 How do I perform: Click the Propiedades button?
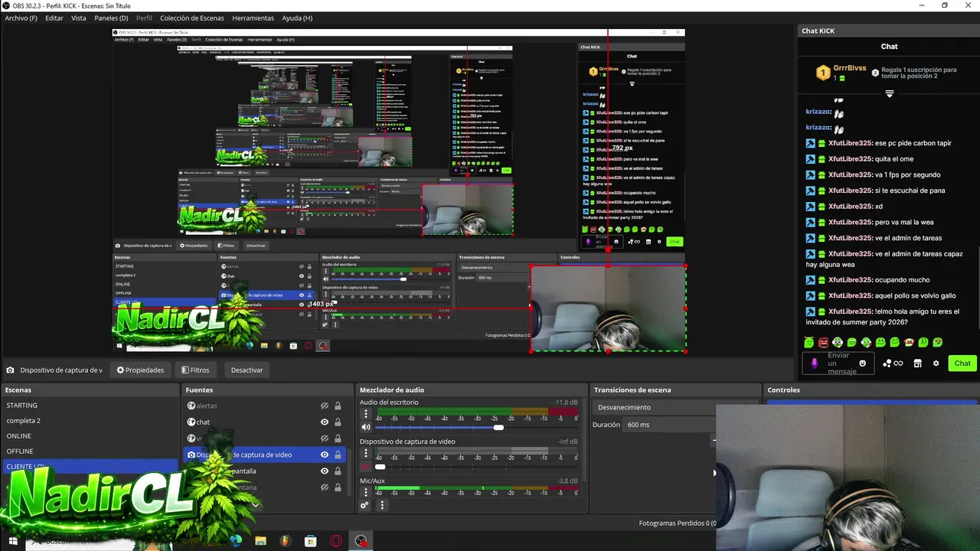140,370
